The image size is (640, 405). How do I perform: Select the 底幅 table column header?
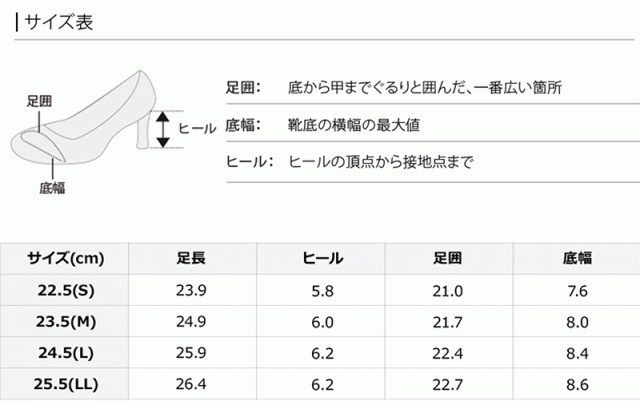click(x=576, y=258)
